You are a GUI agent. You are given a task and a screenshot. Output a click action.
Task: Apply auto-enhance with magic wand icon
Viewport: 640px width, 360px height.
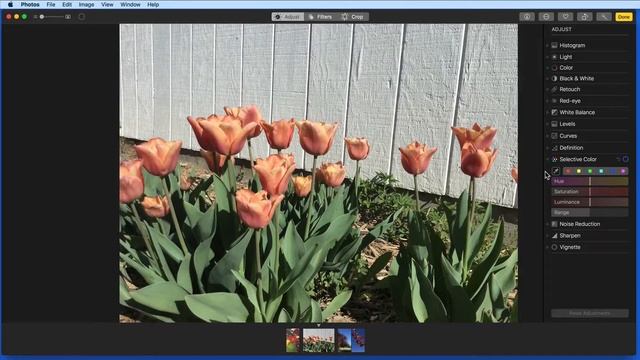click(604, 17)
